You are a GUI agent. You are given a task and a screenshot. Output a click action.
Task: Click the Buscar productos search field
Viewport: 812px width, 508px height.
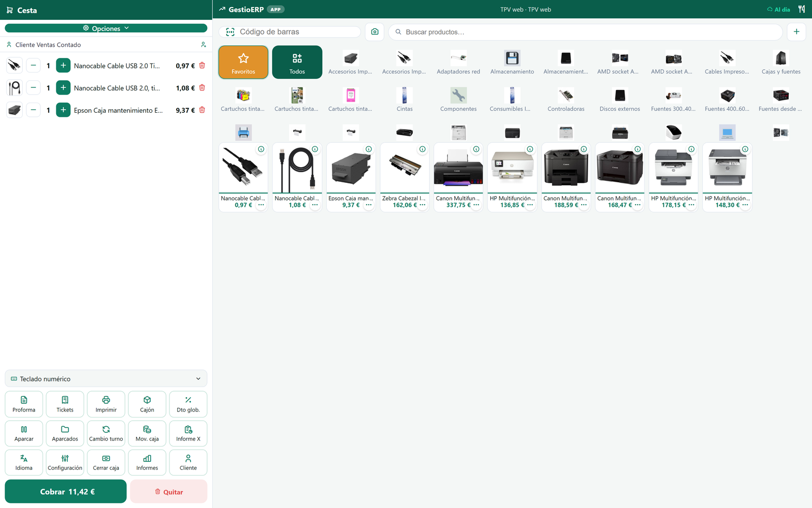585,31
